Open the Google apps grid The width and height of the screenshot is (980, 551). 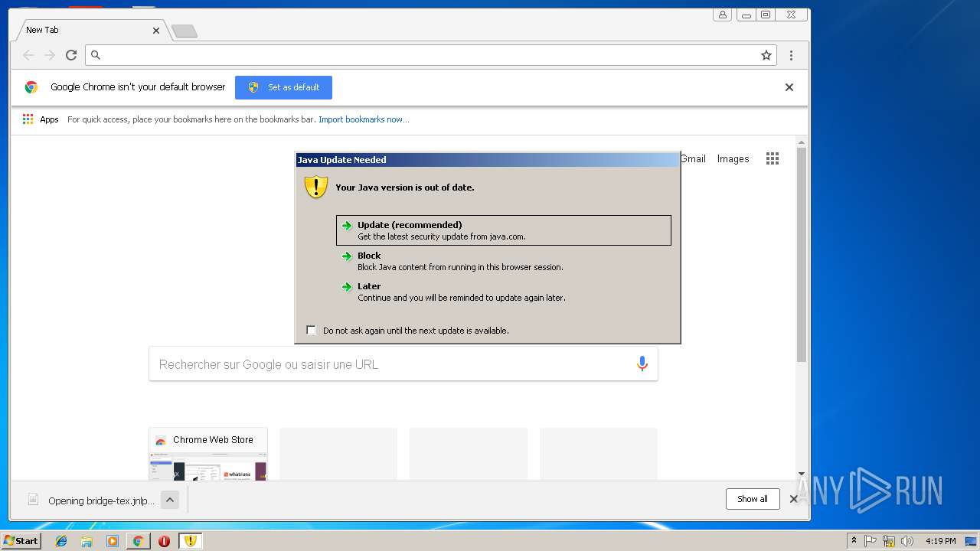[x=773, y=158]
